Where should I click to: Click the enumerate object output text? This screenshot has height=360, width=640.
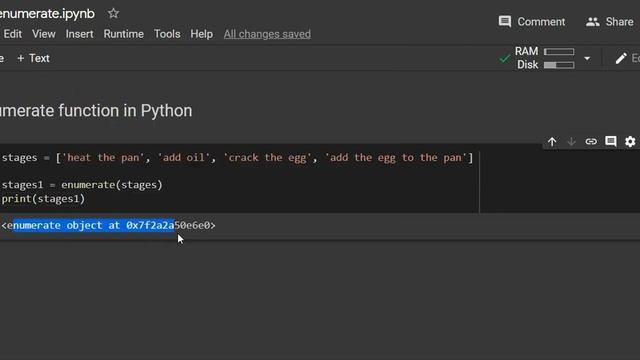(x=109, y=225)
